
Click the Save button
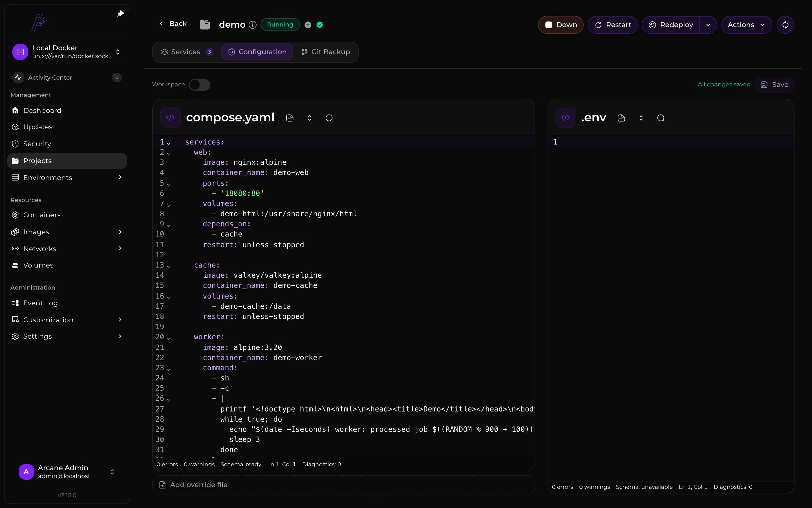pos(774,85)
